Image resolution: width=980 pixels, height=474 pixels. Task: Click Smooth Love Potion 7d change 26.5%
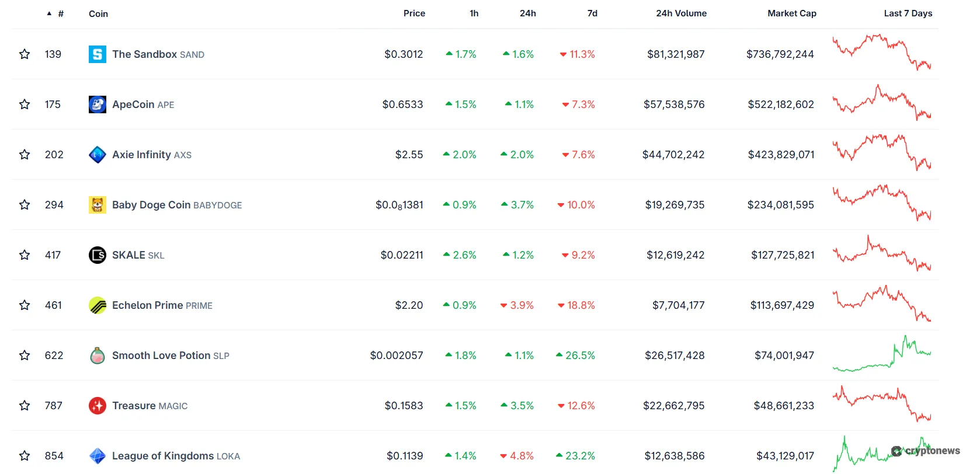(x=575, y=355)
